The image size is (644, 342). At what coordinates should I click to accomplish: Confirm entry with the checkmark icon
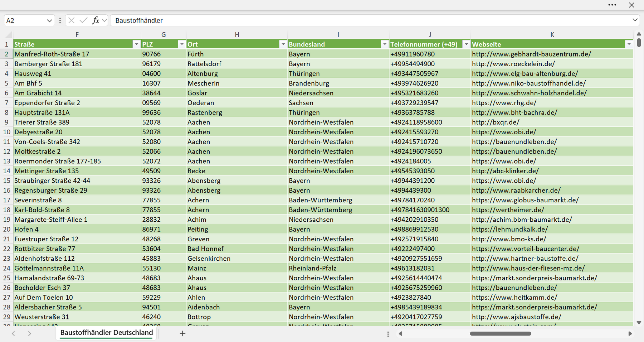[x=83, y=20]
